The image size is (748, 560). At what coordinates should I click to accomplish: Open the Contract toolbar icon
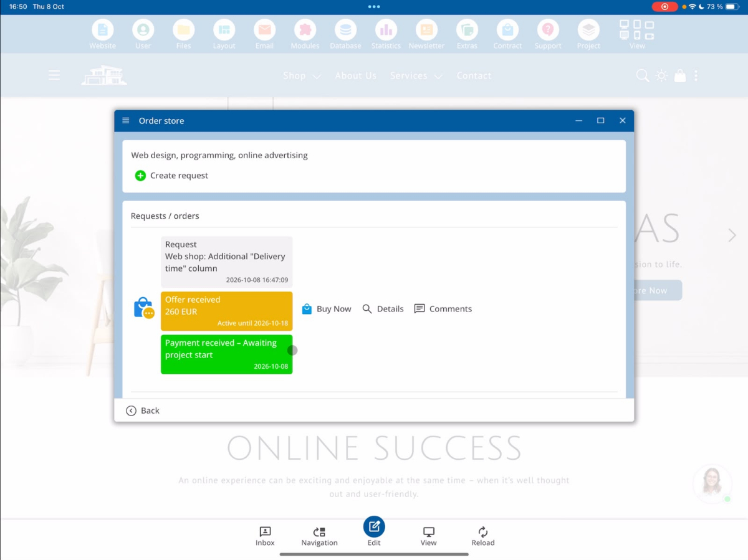(x=507, y=30)
